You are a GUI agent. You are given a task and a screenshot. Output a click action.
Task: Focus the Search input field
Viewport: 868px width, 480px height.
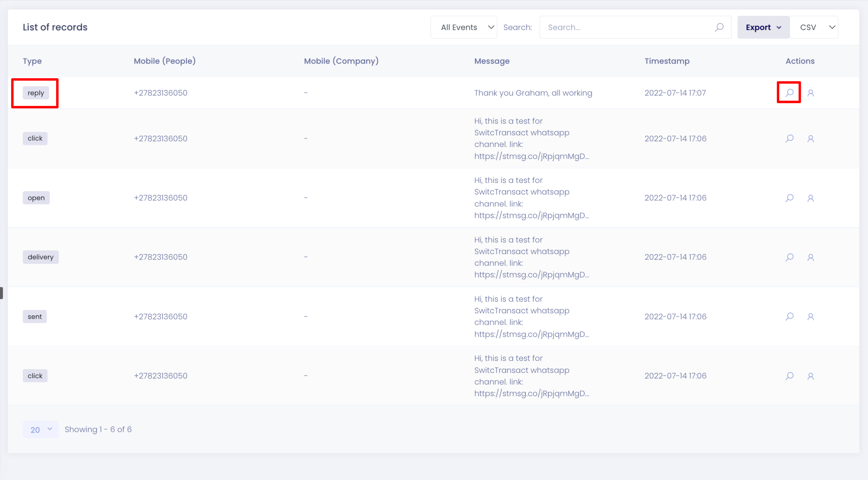tap(635, 27)
